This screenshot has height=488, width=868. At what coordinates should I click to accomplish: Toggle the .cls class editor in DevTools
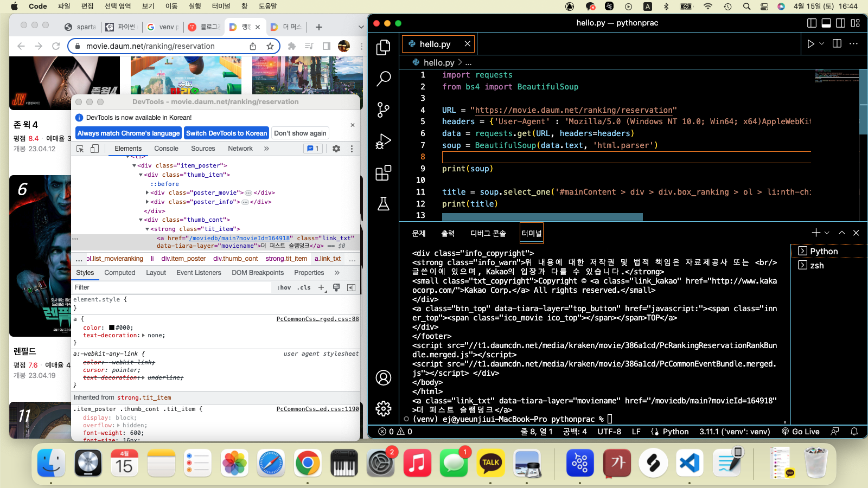tap(304, 287)
